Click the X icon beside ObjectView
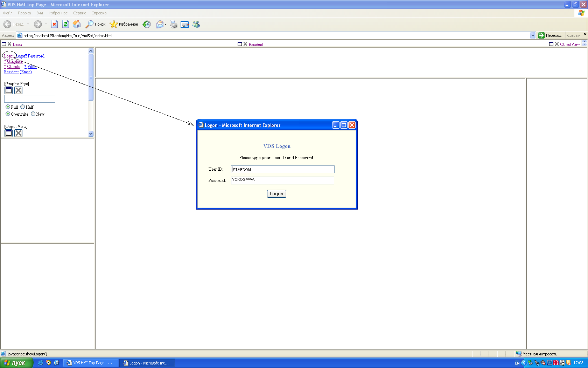The image size is (588, 368). [x=557, y=44]
